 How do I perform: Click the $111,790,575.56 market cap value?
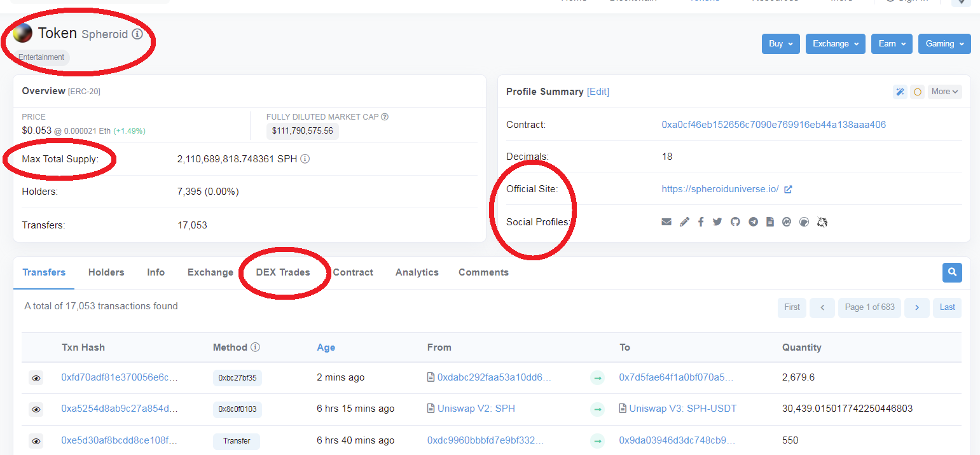pyautogui.click(x=303, y=131)
